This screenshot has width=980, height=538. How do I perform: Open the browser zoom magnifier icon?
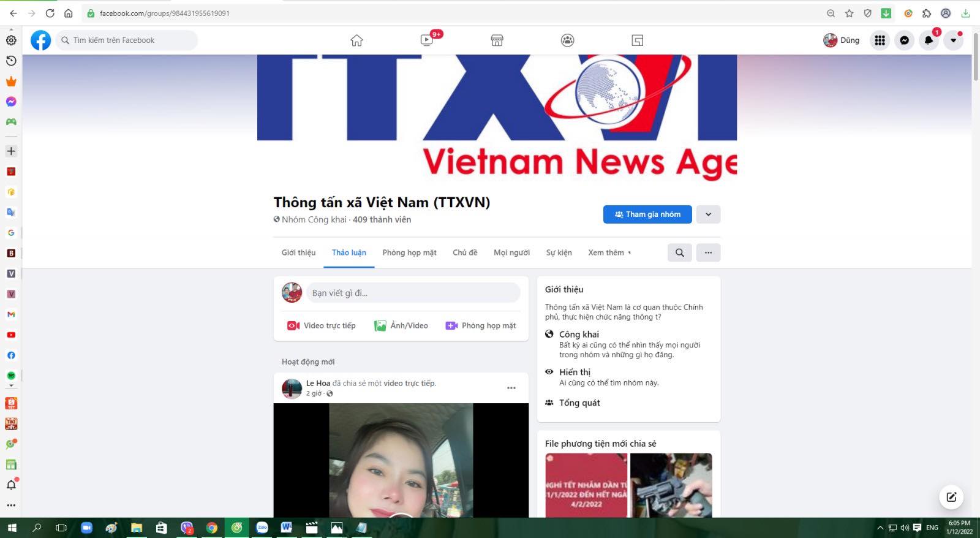tap(831, 13)
